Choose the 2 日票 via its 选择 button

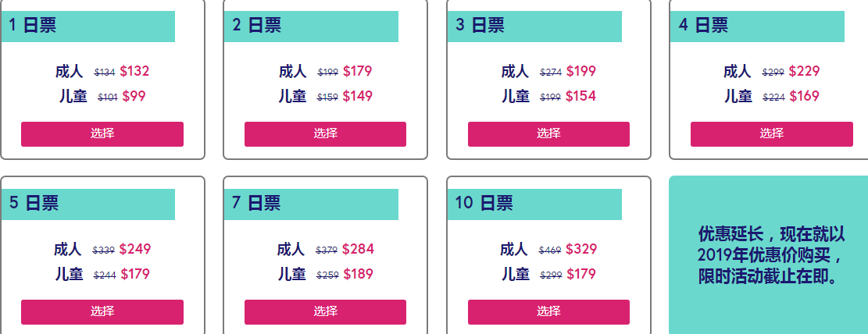(x=325, y=133)
